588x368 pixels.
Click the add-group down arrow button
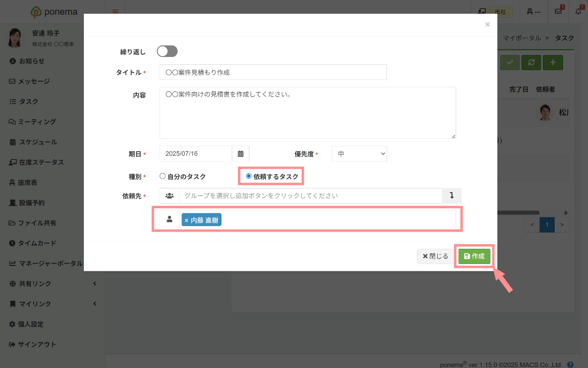pos(452,195)
